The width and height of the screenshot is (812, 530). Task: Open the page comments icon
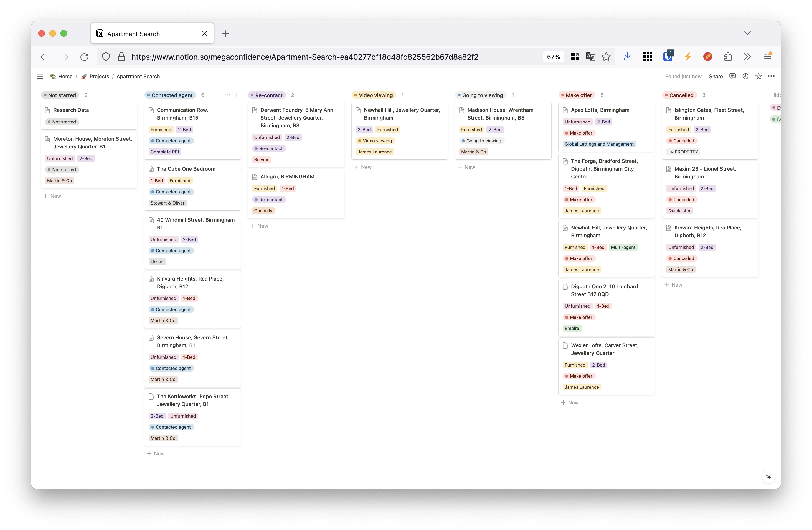(732, 76)
